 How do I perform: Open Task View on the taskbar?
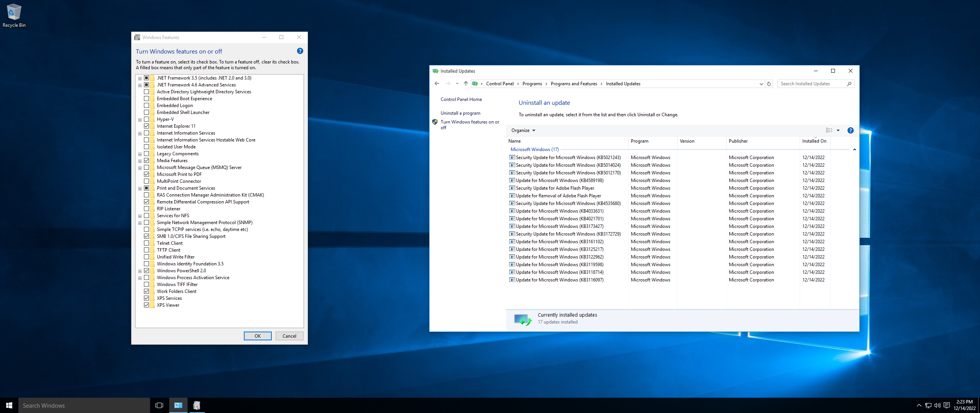[159, 405]
